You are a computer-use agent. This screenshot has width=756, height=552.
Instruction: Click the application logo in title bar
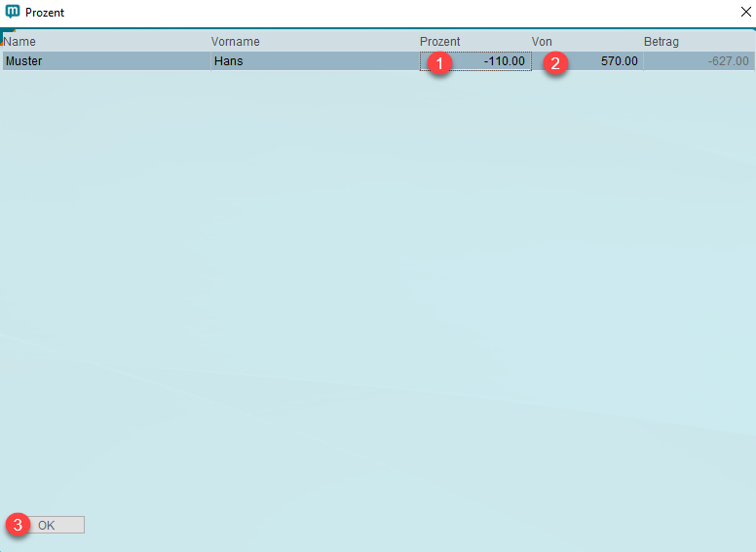[x=12, y=13]
